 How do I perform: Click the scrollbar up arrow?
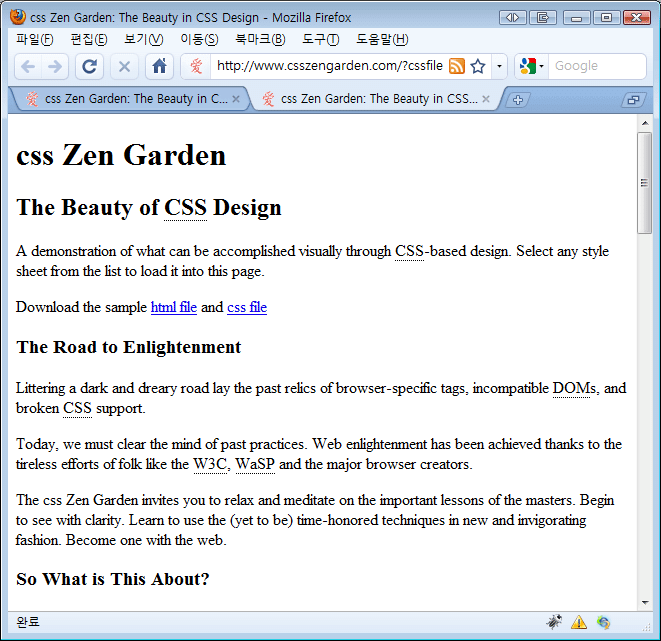(645, 123)
